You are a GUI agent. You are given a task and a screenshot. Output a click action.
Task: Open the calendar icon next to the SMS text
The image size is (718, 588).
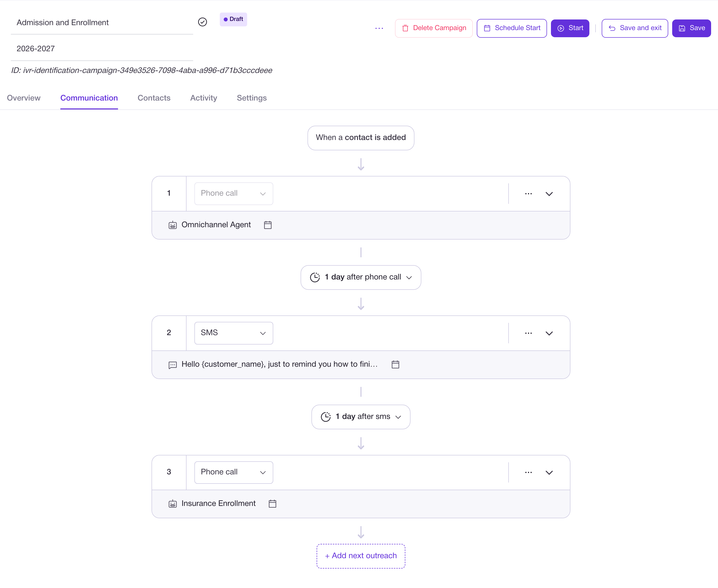[395, 364]
